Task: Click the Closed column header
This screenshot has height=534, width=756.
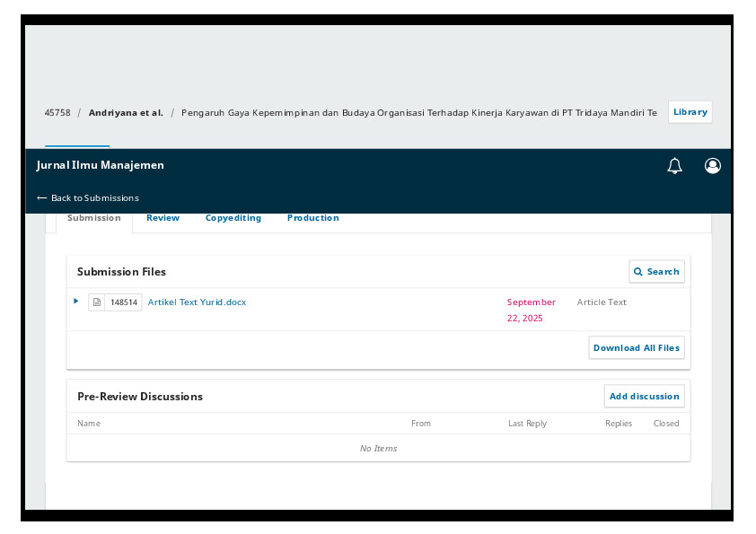Action: (x=666, y=423)
